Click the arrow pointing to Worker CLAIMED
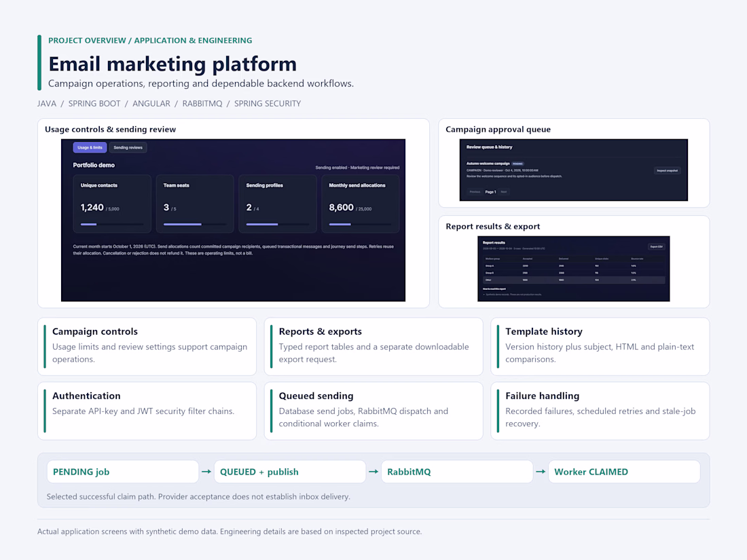 tap(541, 472)
